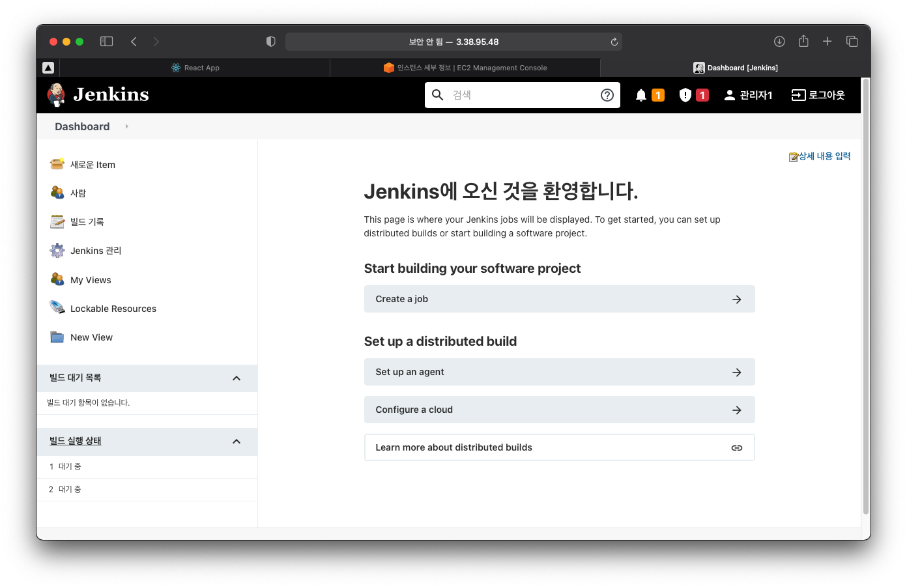This screenshot has width=907, height=588.
Task: Click the arrow icon on Configure a cloud
Action: pos(737,410)
